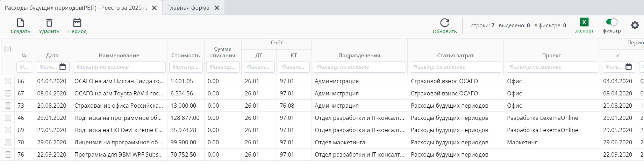Toggle the filter switch off
Viewport: 644px width, 166px height.
(611, 22)
